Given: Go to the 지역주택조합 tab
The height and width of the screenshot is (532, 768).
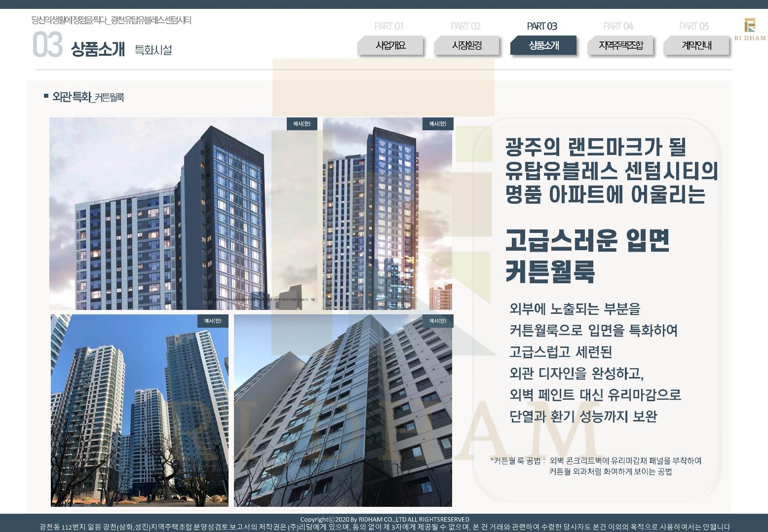Looking at the screenshot, I should click(620, 45).
